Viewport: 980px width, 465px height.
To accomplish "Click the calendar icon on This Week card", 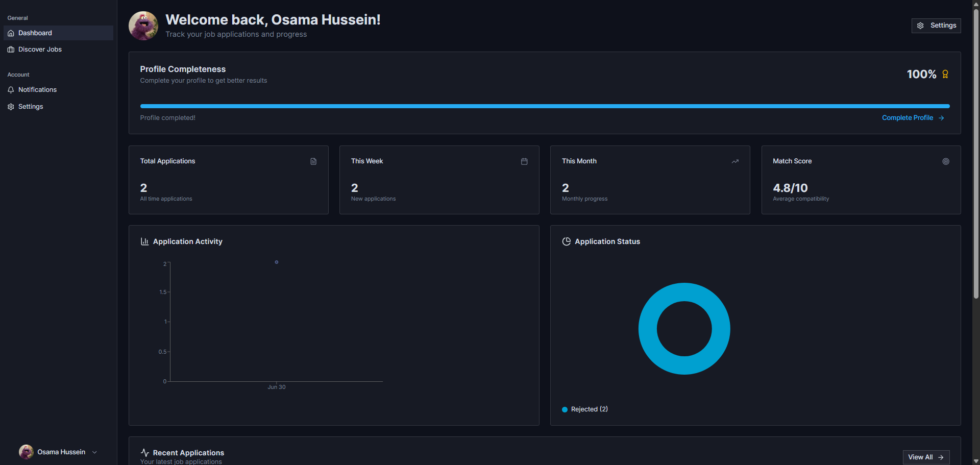I will coord(524,161).
